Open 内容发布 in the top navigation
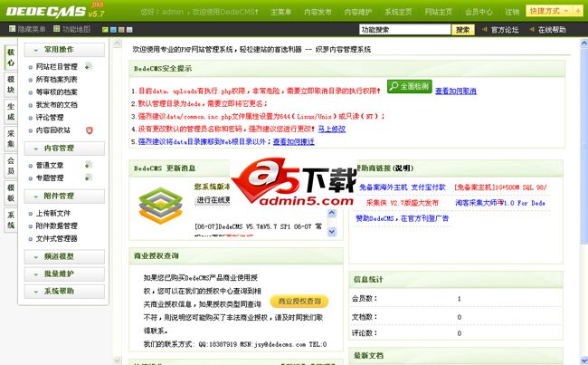 click(318, 12)
